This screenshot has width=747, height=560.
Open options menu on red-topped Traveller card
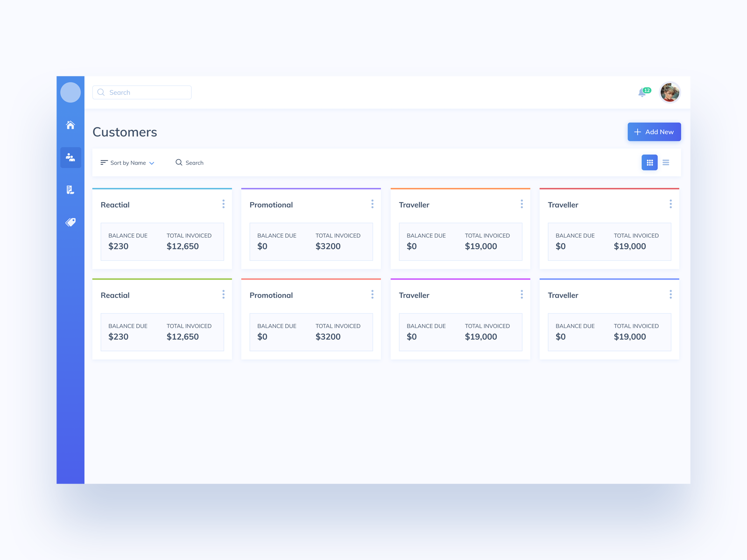pyautogui.click(x=671, y=204)
